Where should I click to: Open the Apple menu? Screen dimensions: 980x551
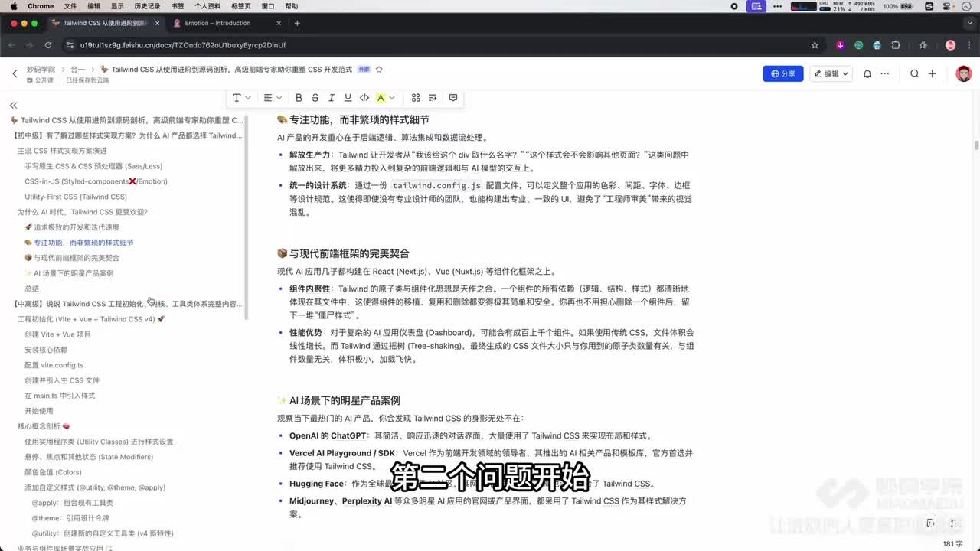coord(14,6)
